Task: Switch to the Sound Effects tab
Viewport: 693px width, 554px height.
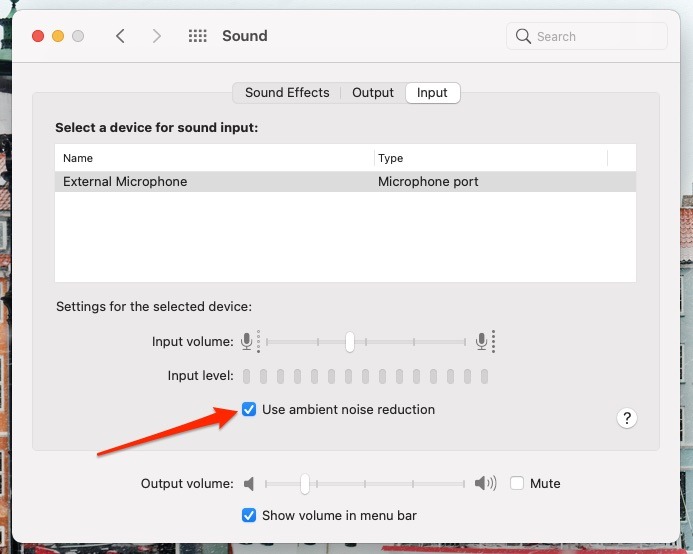Action: pyautogui.click(x=287, y=93)
